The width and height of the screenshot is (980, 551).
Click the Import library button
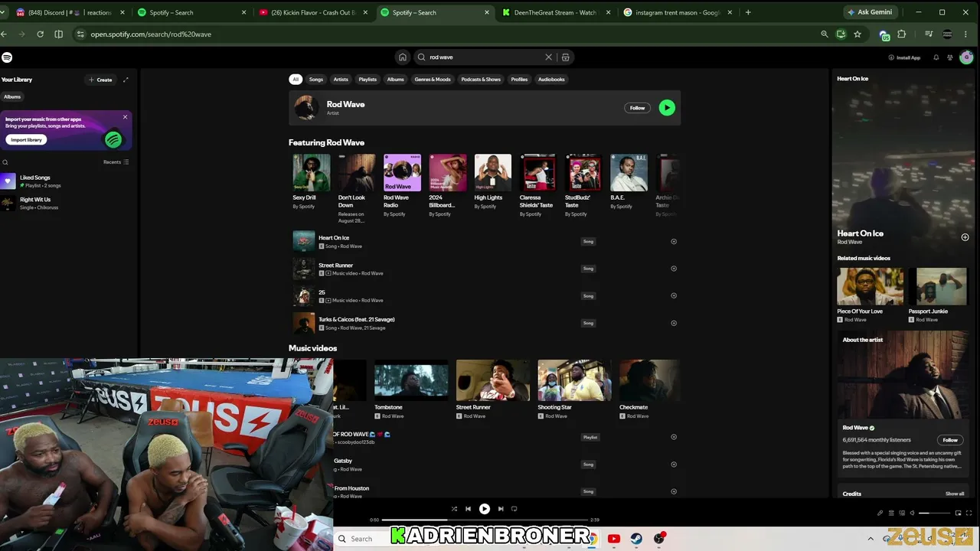click(x=26, y=140)
